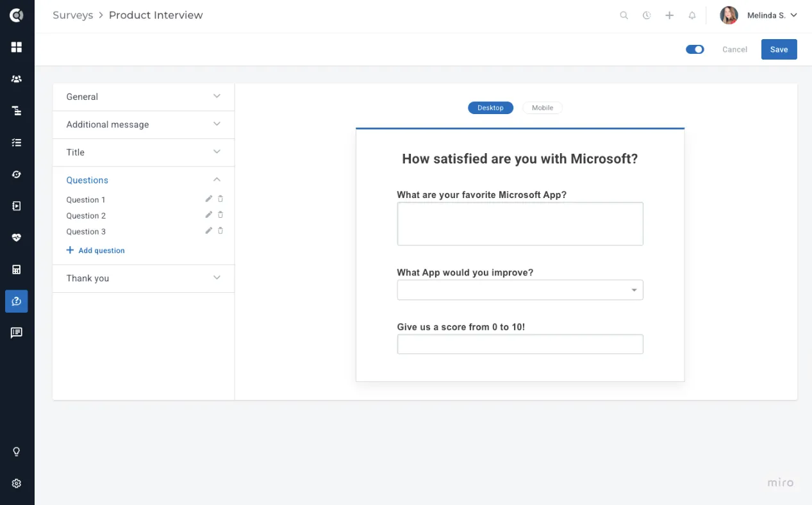Screen dimensions: 812x505
Task: Delete Question 1 with trash icon
Action: [x=220, y=199]
